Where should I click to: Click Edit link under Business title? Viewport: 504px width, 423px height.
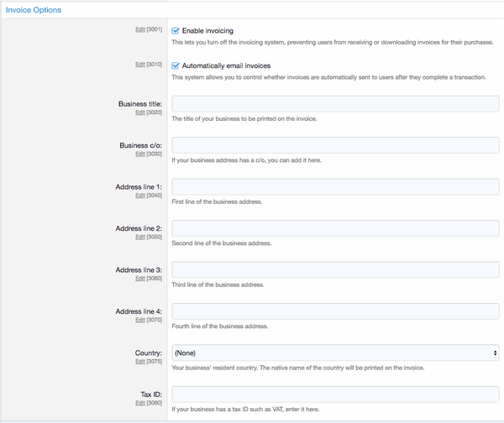[x=140, y=112]
